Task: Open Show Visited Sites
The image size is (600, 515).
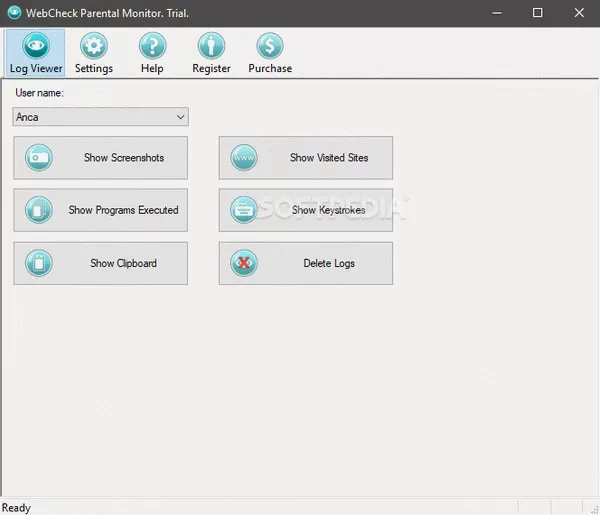Action: tap(306, 158)
